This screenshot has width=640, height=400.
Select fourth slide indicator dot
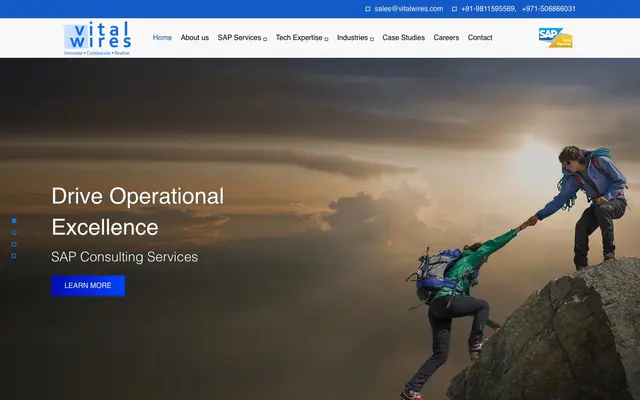click(14, 256)
